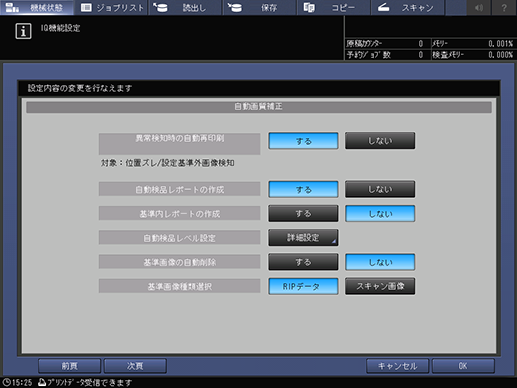Open the 読出し tab

[x=185, y=7]
